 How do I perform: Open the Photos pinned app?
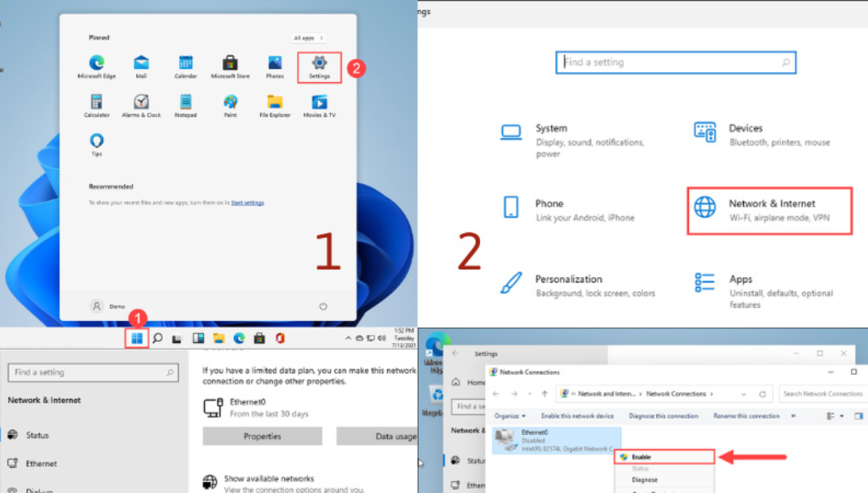(x=274, y=67)
